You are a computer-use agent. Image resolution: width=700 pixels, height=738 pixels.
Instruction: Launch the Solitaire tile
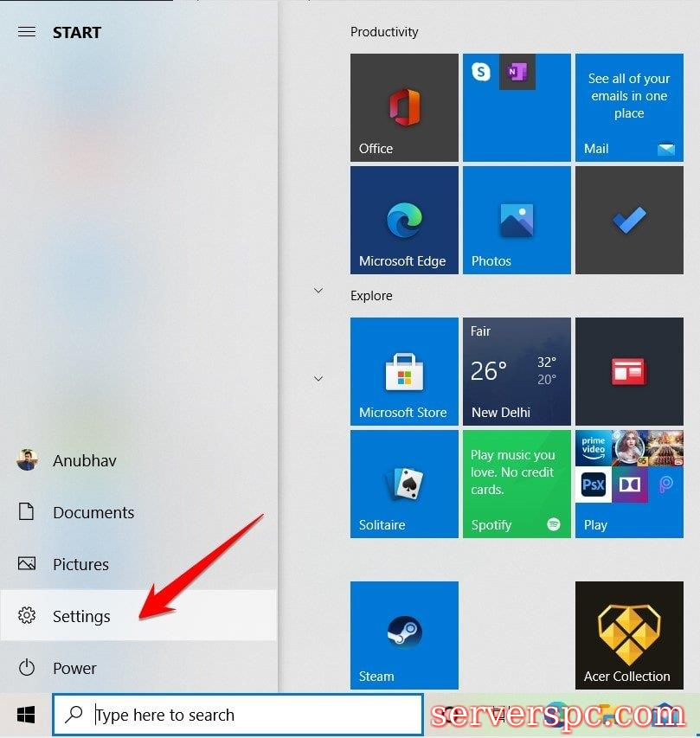pos(404,484)
